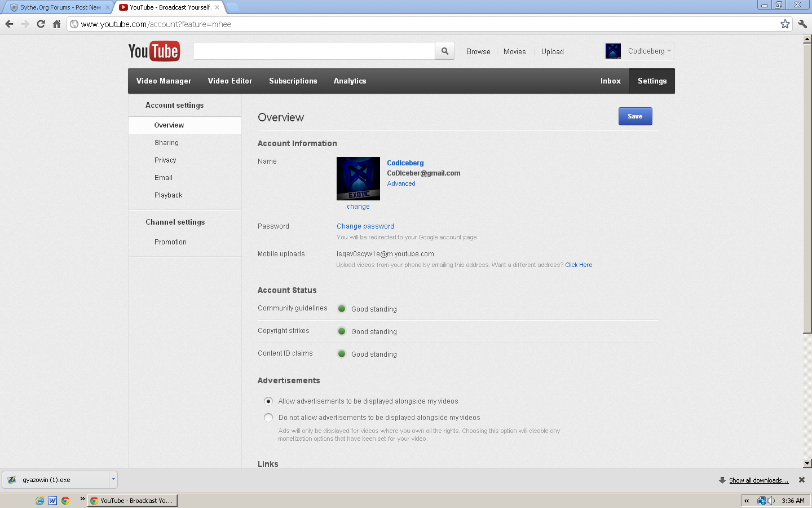Expand hidden system tray icons
The image size is (812, 508).
747,501
